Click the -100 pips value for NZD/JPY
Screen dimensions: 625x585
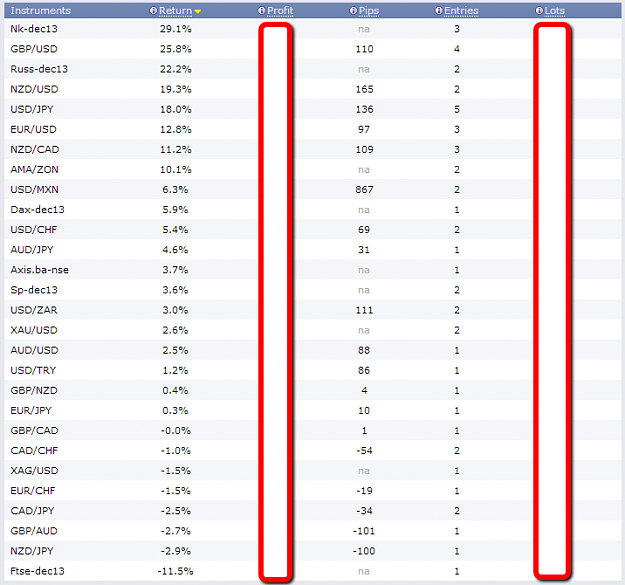click(x=364, y=551)
